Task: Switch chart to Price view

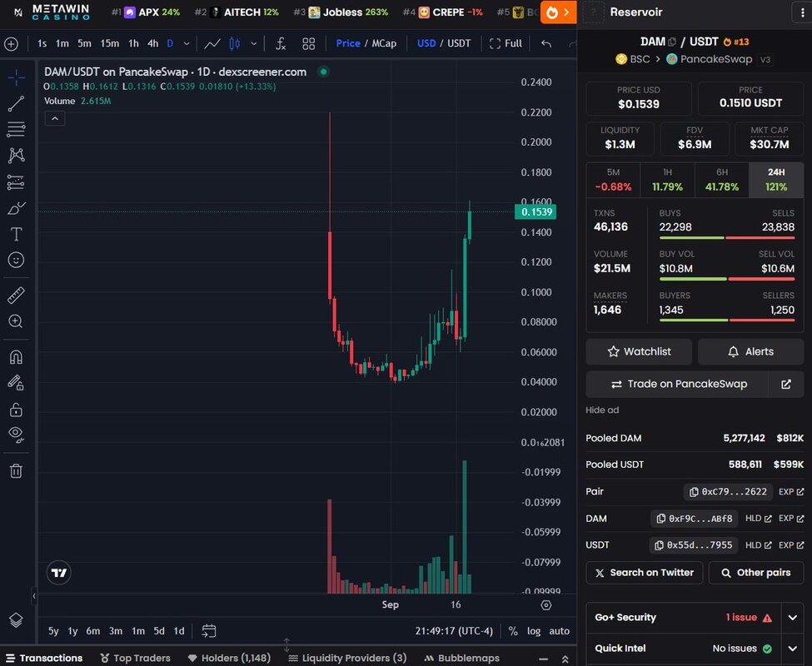Action: 348,43
